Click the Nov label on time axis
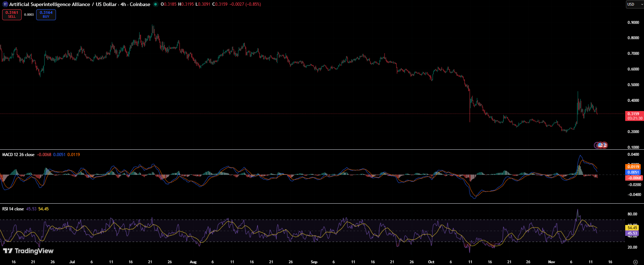 552,262
